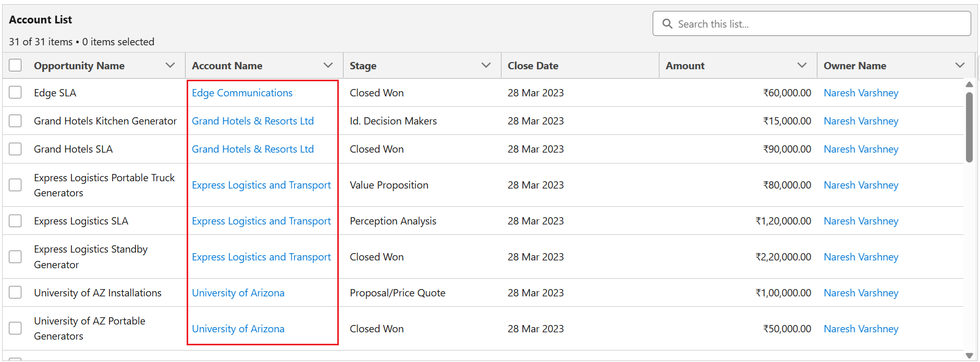980x362 pixels.
Task: Open Naresh Varshney in ₹1,00,000.00 row
Action: click(x=861, y=293)
